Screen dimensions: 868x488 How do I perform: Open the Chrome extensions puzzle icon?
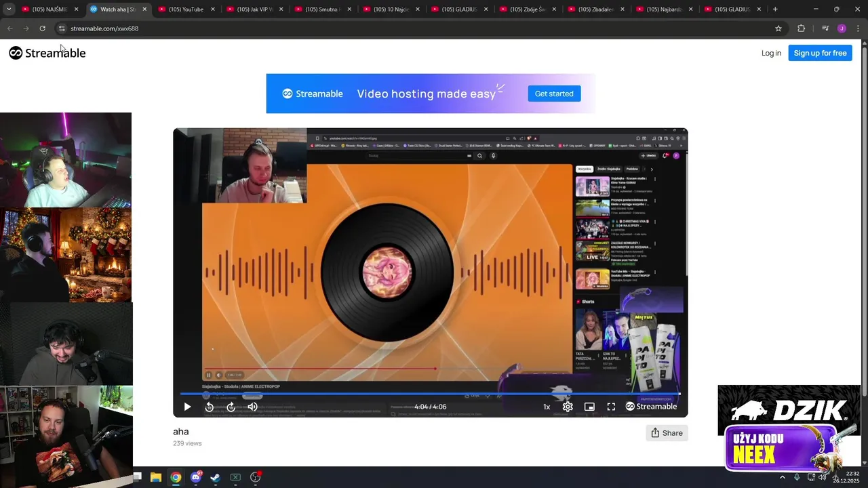(801, 28)
